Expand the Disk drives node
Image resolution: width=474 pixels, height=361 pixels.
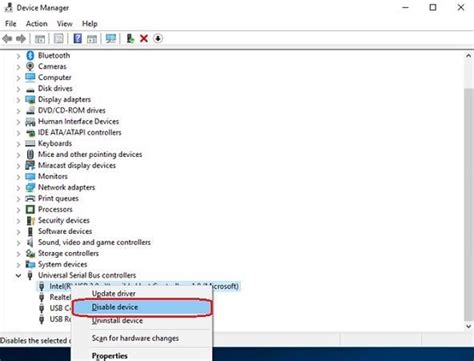18,89
